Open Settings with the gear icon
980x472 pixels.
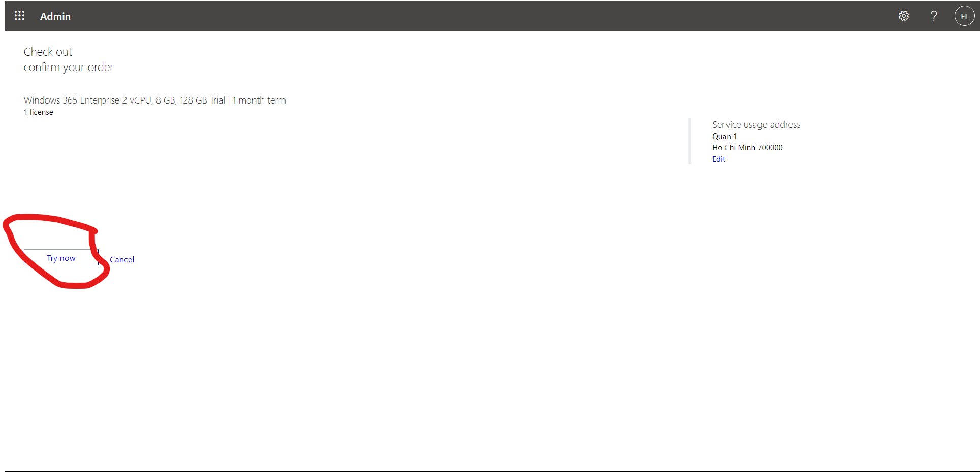[x=903, y=16]
